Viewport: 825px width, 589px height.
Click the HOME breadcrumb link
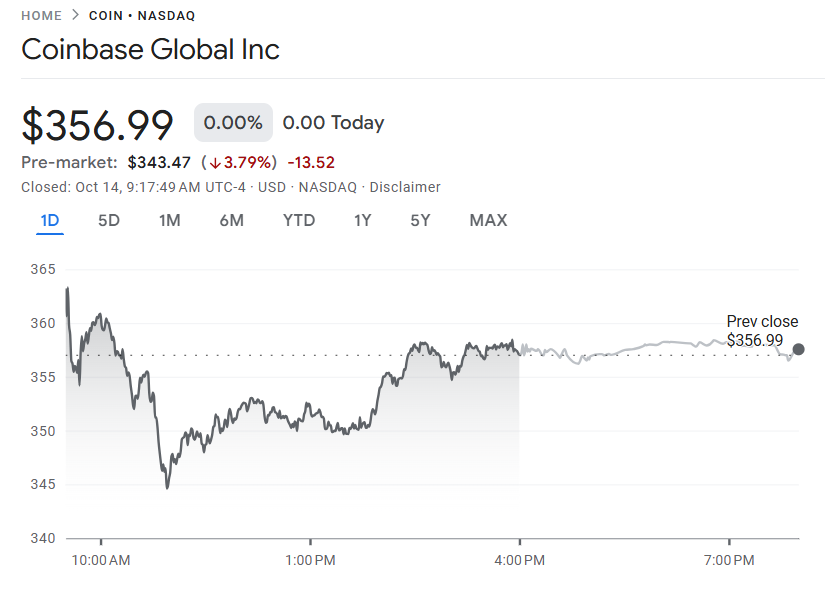click(x=41, y=16)
